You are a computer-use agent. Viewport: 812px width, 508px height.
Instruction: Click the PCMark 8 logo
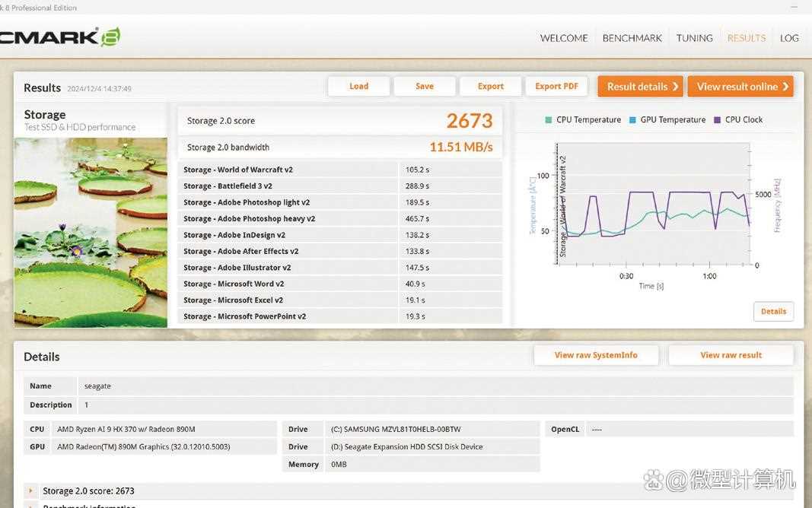(x=59, y=37)
